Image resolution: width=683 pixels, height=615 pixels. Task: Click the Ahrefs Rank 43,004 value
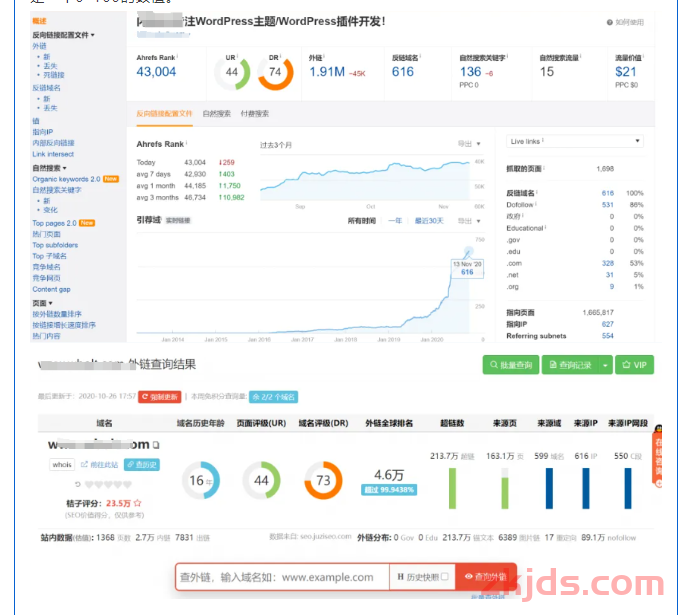coord(156,72)
